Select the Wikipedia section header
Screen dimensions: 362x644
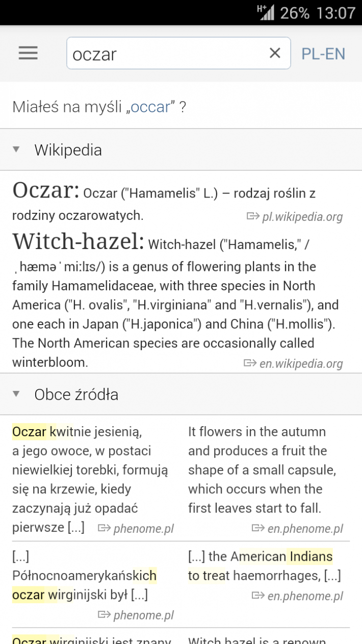click(181, 150)
